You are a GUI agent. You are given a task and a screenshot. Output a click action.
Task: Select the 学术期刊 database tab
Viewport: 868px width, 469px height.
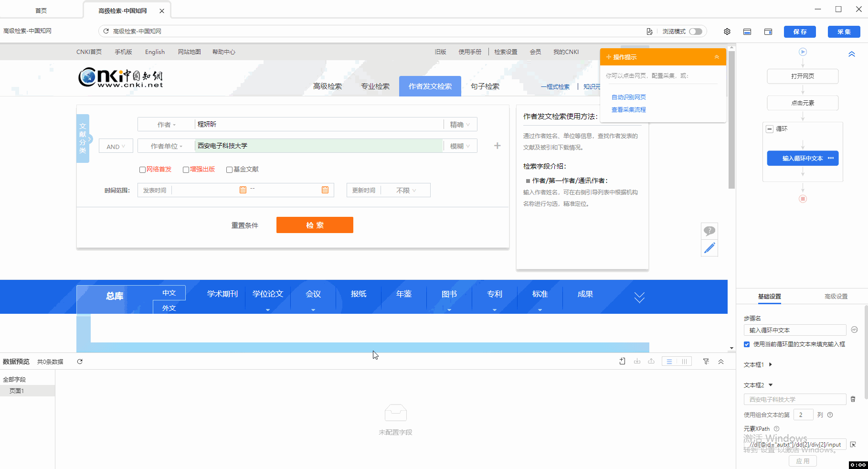222,294
